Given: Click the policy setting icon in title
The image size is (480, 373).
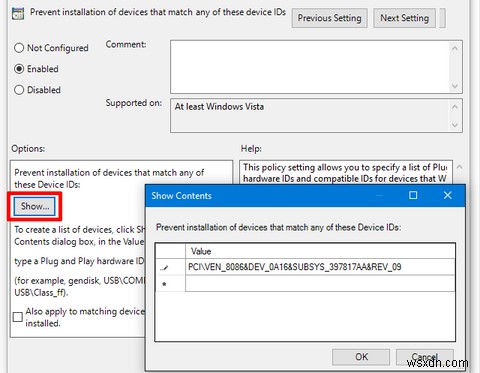Looking at the screenshot, I should tap(18, 13).
